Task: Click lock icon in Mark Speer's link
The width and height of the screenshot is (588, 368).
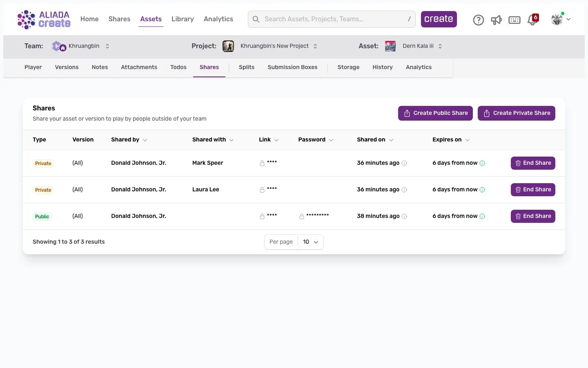Action: coord(262,163)
